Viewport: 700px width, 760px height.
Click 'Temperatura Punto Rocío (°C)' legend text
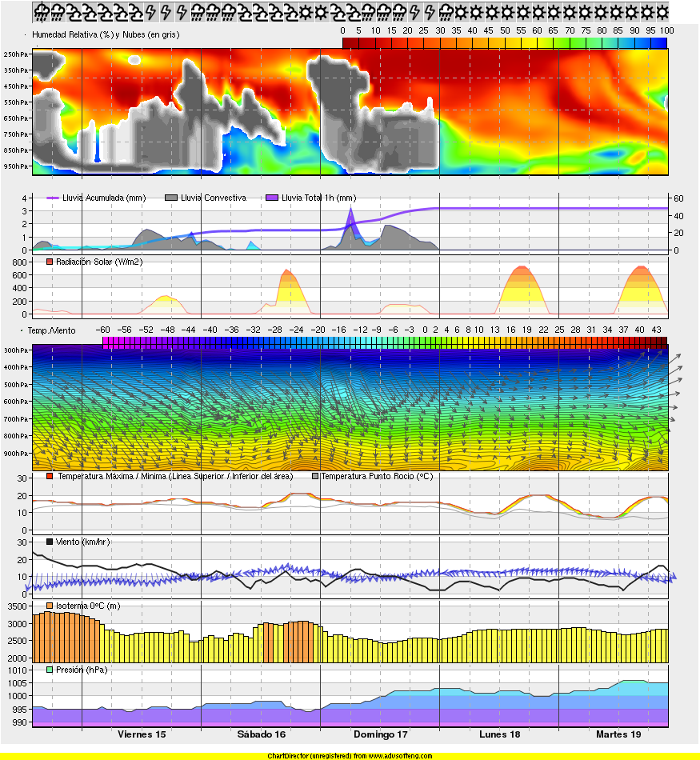377,476
